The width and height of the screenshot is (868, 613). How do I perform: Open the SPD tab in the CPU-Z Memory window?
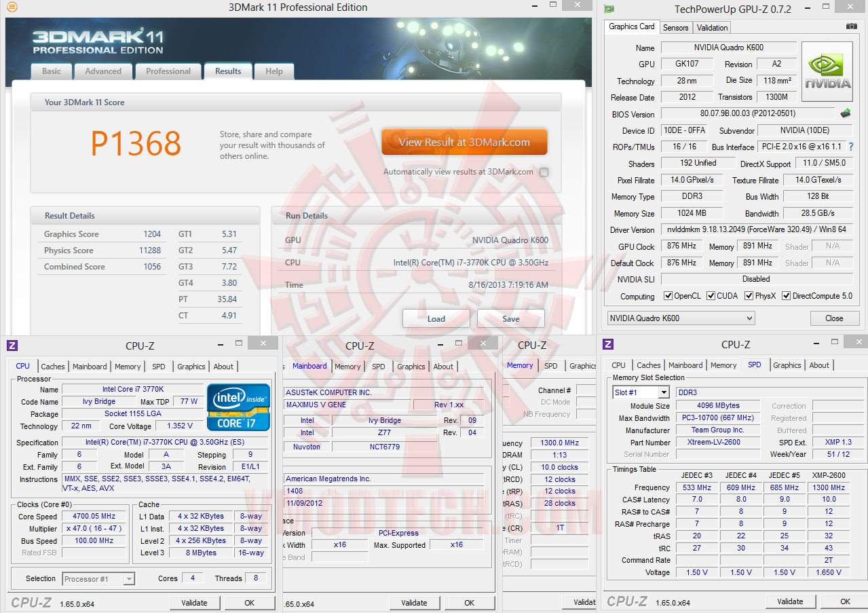pyautogui.click(x=551, y=366)
